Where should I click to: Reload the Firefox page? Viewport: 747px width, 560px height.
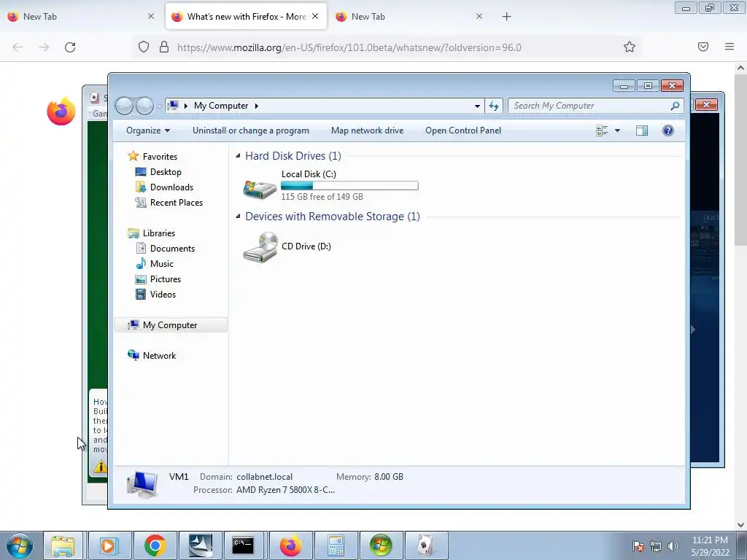pyautogui.click(x=70, y=47)
